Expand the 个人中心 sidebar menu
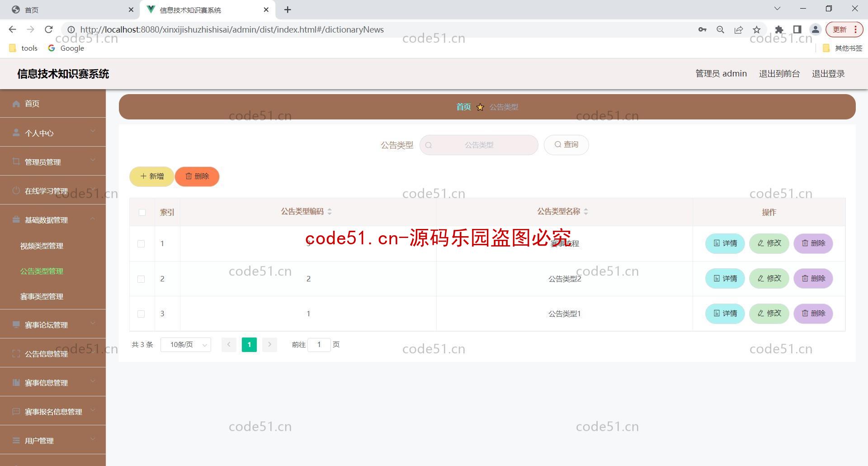This screenshot has width=868, height=466. [x=53, y=133]
